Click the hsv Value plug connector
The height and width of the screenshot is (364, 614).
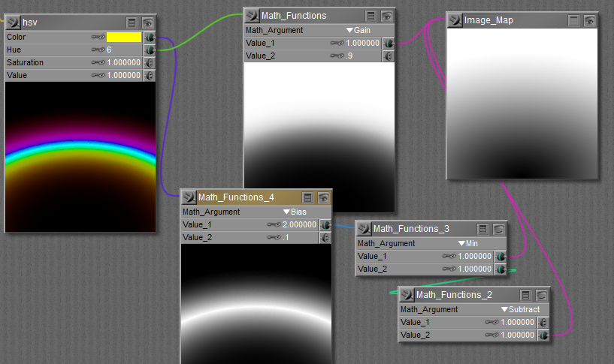point(150,76)
